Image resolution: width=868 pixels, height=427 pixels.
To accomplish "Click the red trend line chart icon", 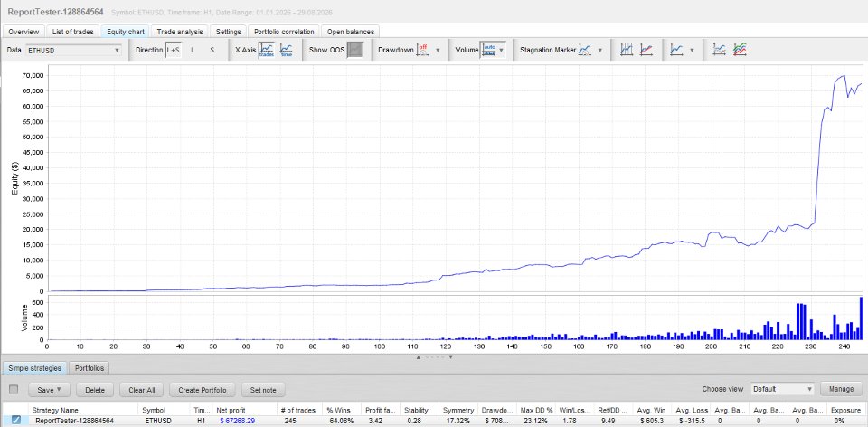I will coord(646,50).
